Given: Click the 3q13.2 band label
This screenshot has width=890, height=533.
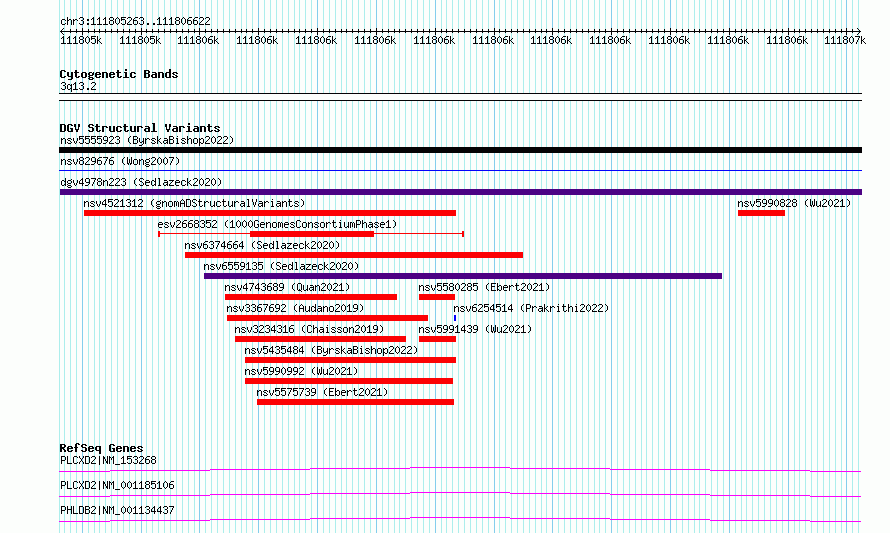Looking at the screenshot, I should click(78, 86).
